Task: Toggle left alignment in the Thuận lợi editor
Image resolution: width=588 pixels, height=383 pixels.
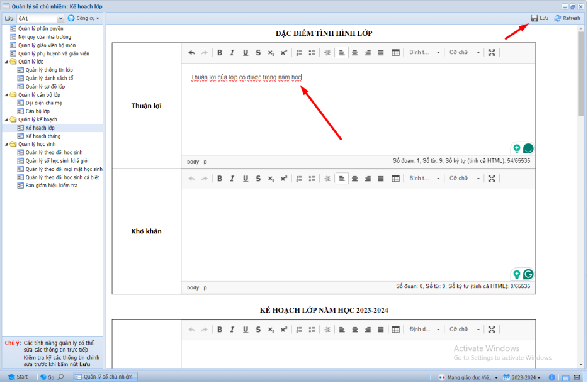Action: pyautogui.click(x=342, y=53)
